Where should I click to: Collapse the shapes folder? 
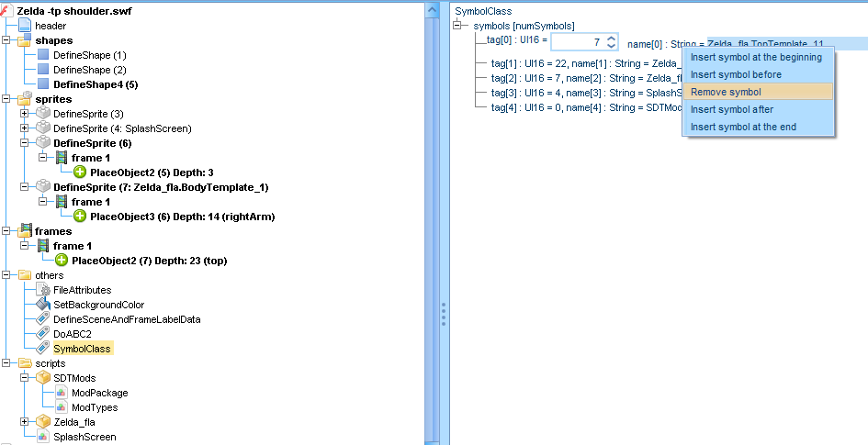[x=7, y=40]
